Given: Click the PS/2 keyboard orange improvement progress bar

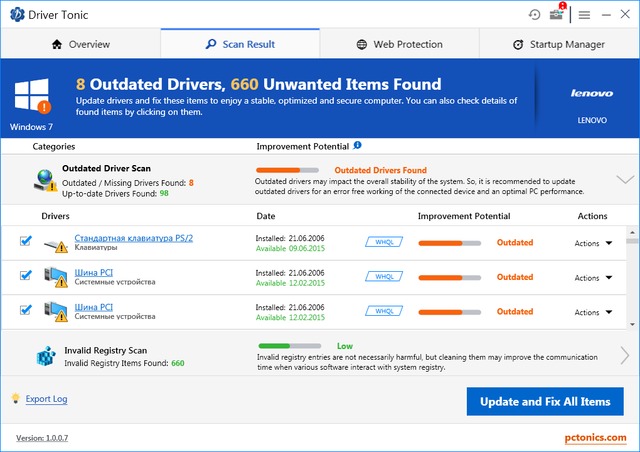Looking at the screenshot, I should click(449, 243).
